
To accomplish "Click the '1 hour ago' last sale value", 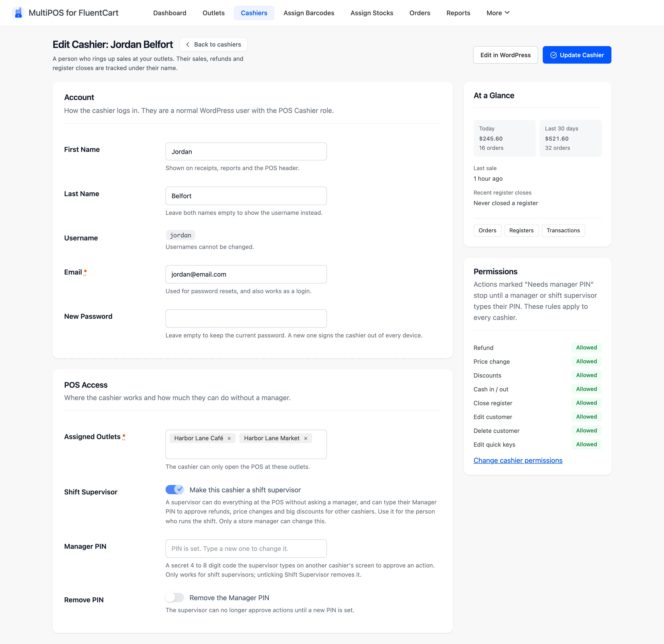I will coord(488,179).
